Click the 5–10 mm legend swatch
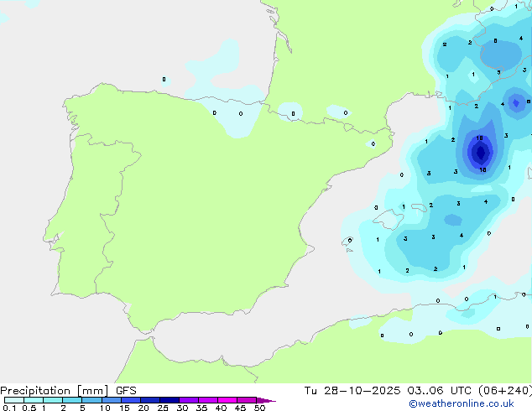Image resolution: width=532 pixels, height=411 pixels. [x=91, y=400]
